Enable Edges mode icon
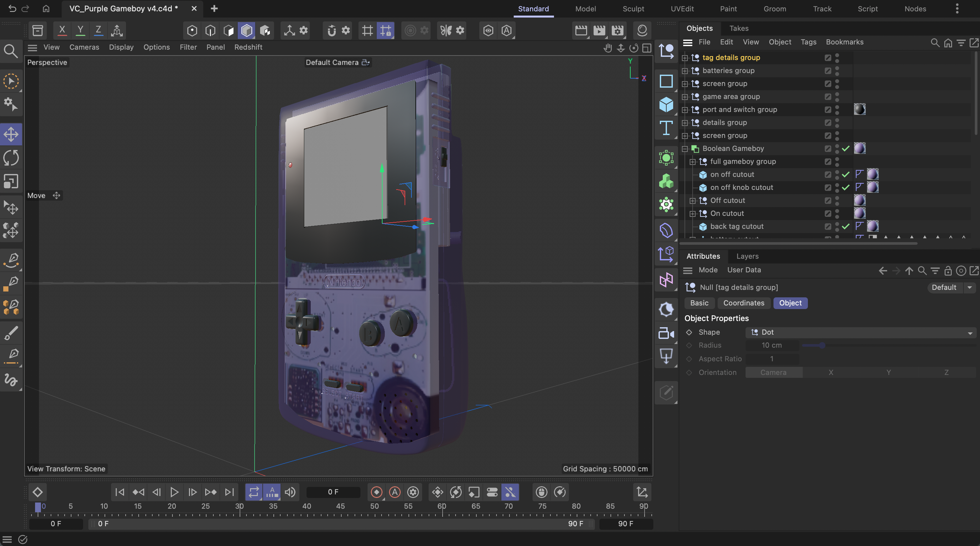 210,30
